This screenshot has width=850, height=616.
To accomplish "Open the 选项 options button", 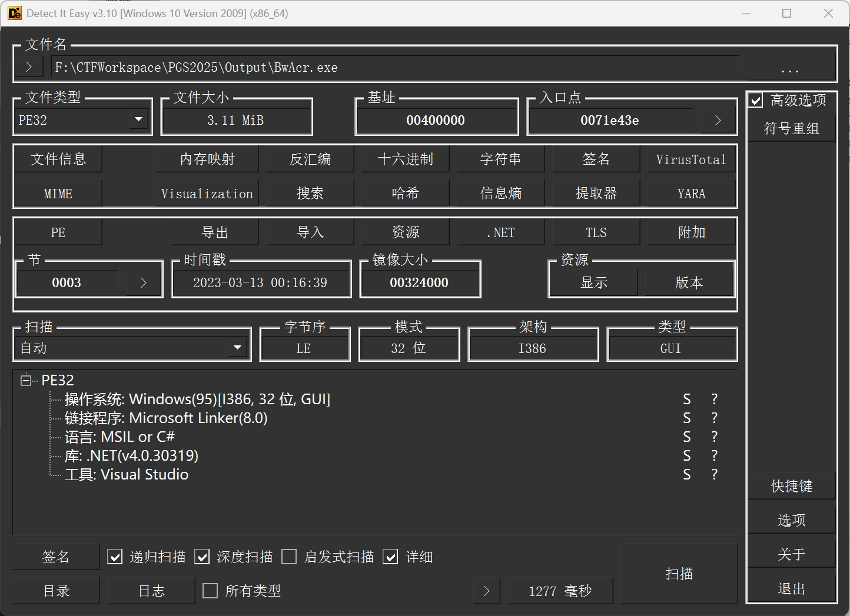I will [791, 520].
